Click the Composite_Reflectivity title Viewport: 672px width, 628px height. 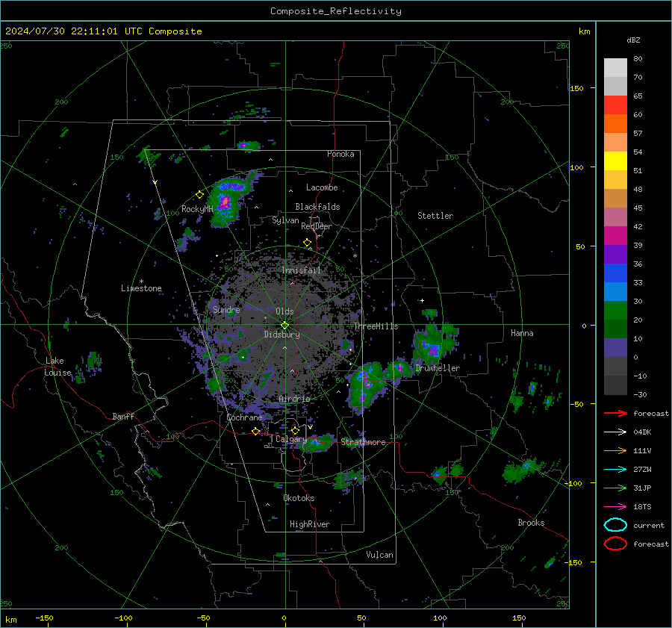tap(335, 11)
